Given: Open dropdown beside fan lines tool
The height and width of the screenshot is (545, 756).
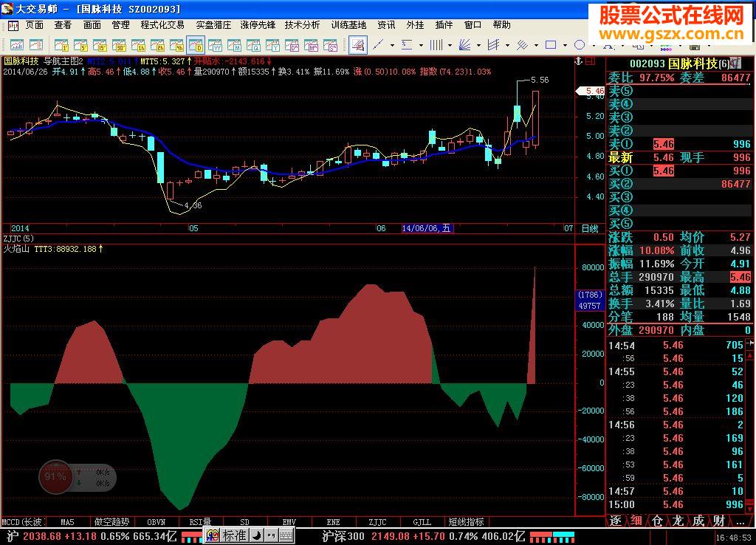Looking at the screenshot, I should click(478, 45).
